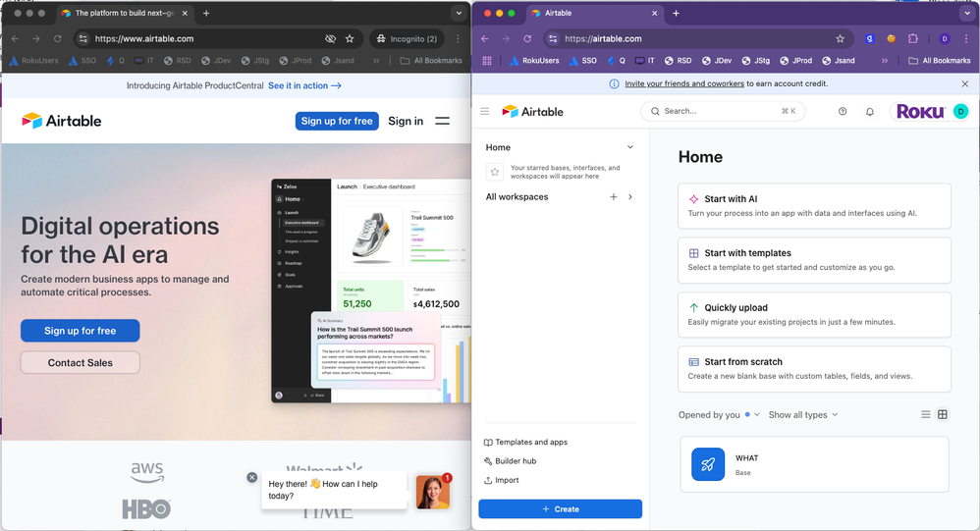The height and width of the screenshot is (531, 980).
Task: Click site info icon in right address bar
Action: click(x=553, y=38)
